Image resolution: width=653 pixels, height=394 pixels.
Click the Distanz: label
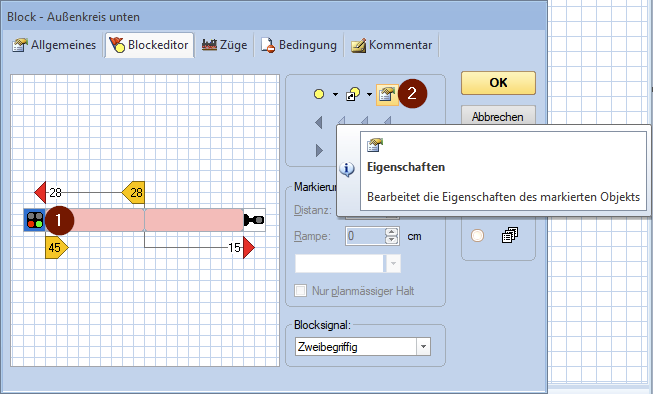coord(313,209)
